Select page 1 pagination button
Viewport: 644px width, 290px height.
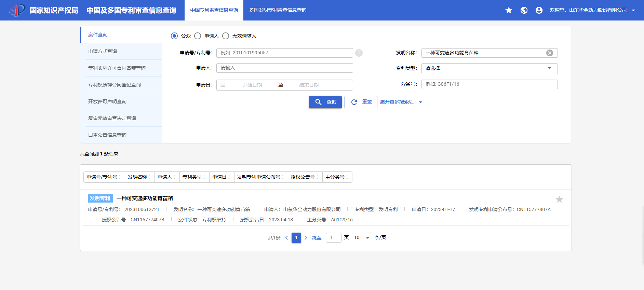tap(296, 238)
